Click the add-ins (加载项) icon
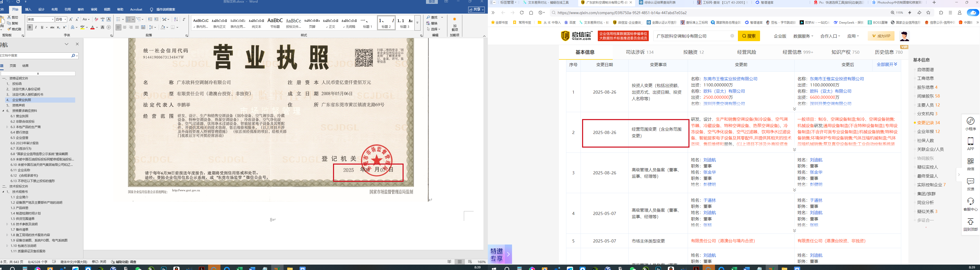This screenshot has height=270, width=980. 454,24
